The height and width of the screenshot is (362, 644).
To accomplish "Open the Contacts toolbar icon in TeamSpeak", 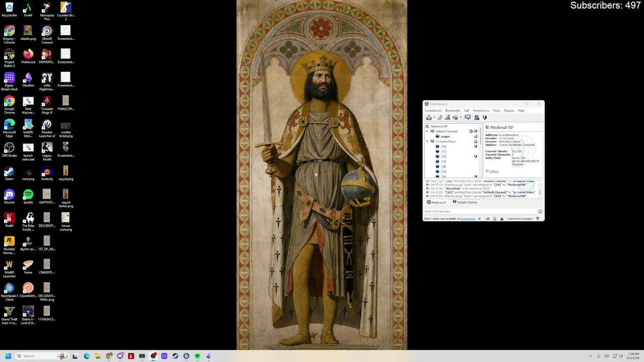I will pyautogui.click(x=476, y=118).
